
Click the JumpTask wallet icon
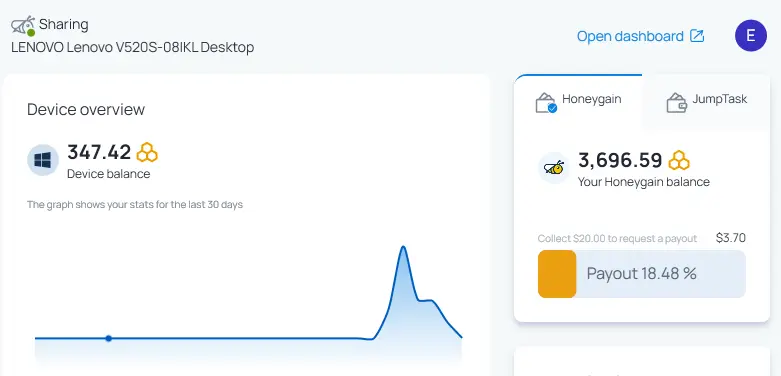677,103
